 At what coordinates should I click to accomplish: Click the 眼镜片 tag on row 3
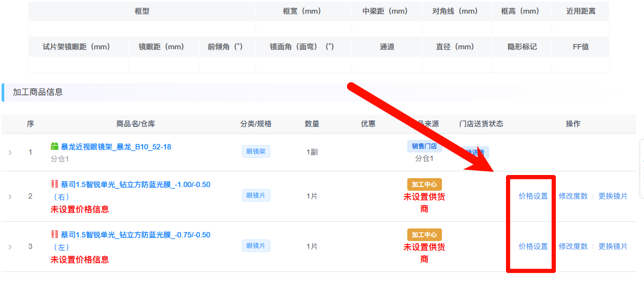tap(256, 246)
